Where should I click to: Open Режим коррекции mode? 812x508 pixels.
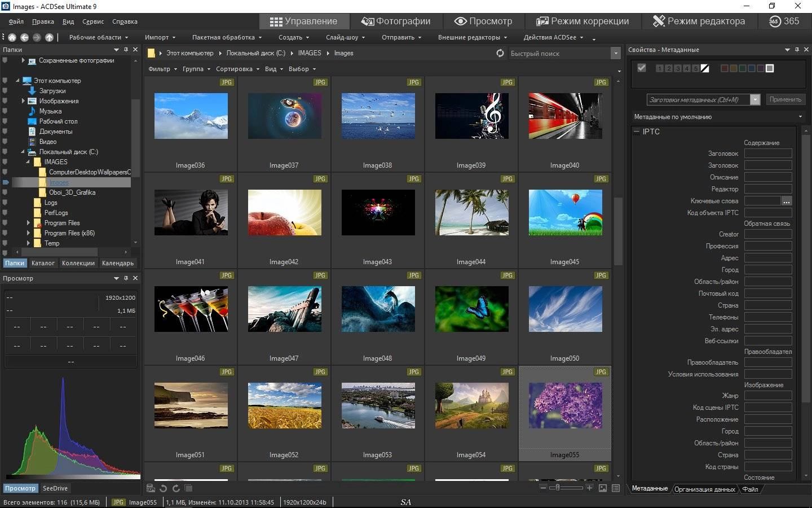pos(582,21)
